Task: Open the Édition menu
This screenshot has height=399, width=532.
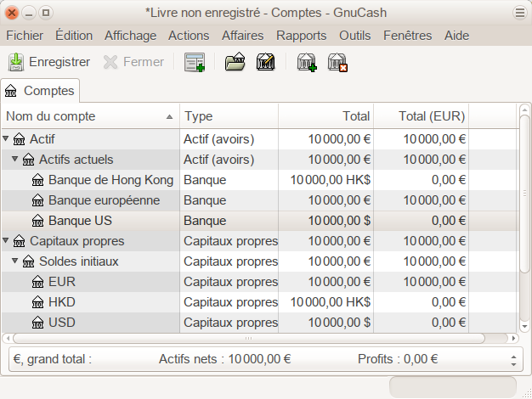Action: 74,36
